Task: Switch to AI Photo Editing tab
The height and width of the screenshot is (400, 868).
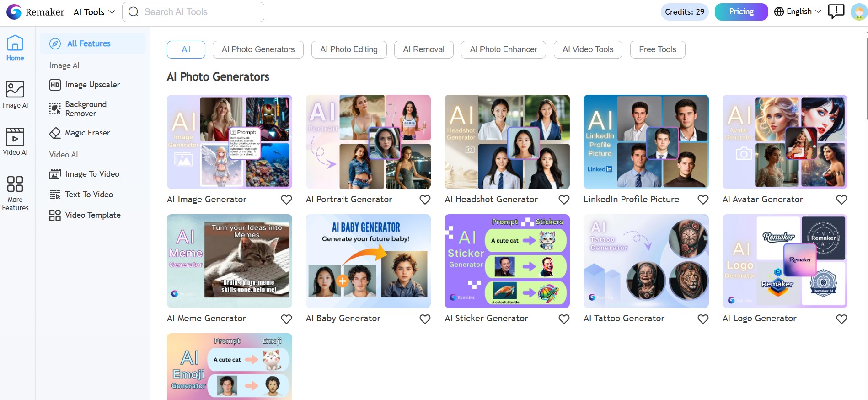Action: 348,49
